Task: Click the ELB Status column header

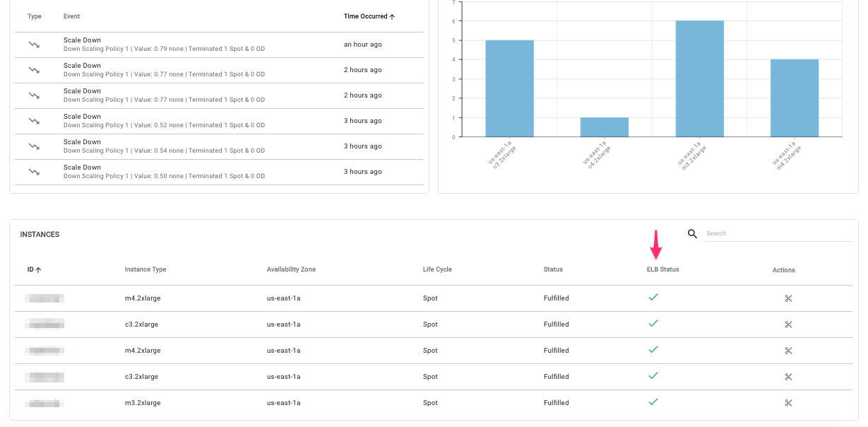Action: (662, 269)
